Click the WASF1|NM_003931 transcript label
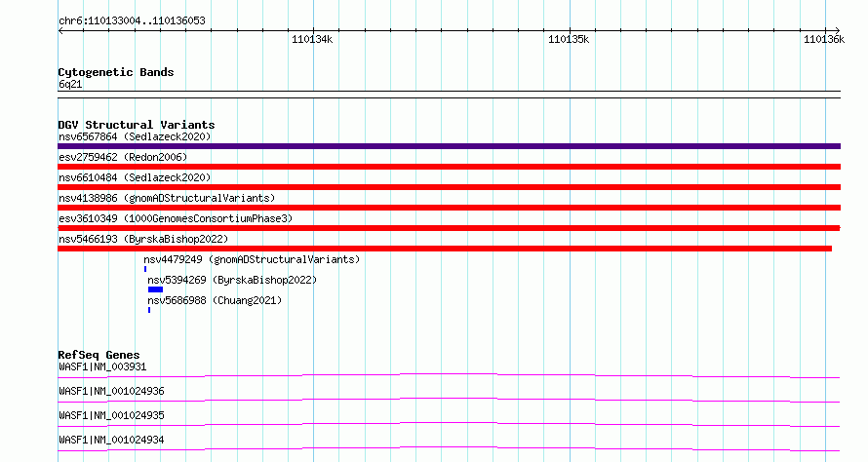Screen dimensions: 868x462 coord(102,366)
